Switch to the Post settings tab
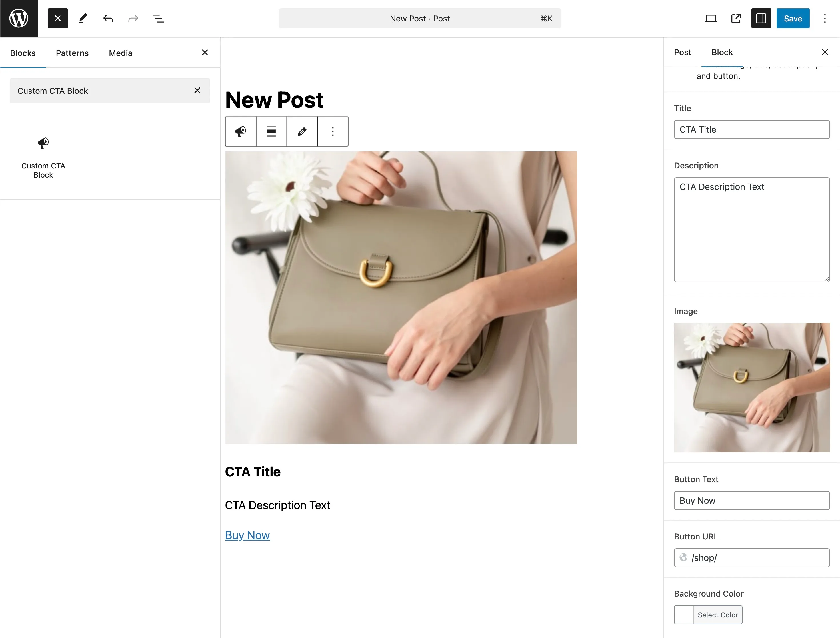The height and width of the screenshot is (638, 840). coord(682,52)
